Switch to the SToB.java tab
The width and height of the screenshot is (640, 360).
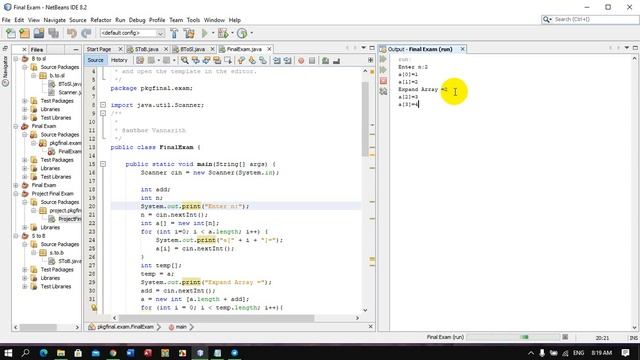pyautogui.click(x=147, y=49)
